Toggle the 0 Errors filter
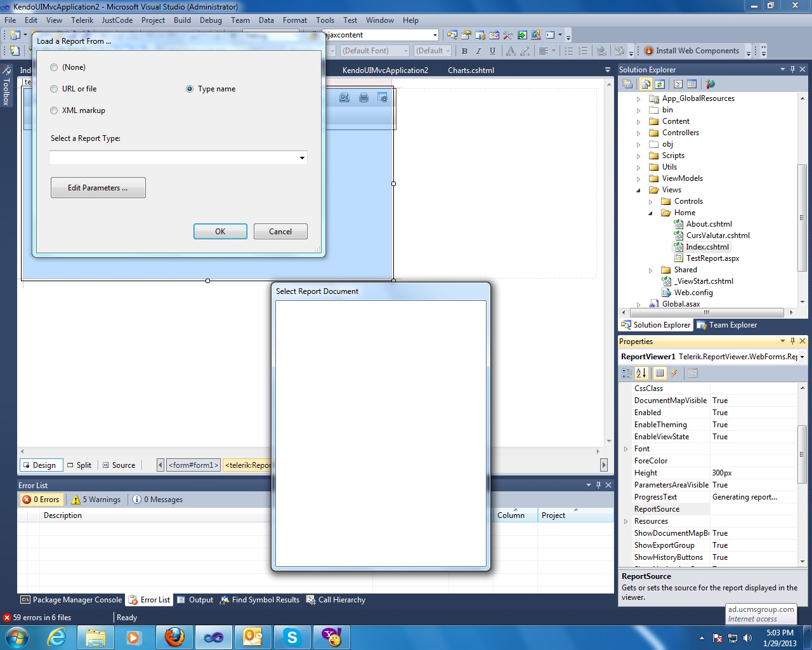 click(41, 500)
